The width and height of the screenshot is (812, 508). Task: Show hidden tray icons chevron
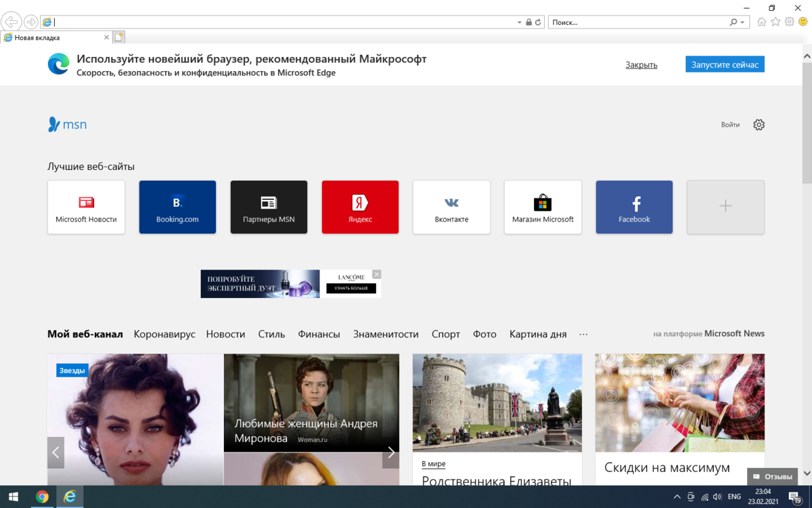(677, 496)
